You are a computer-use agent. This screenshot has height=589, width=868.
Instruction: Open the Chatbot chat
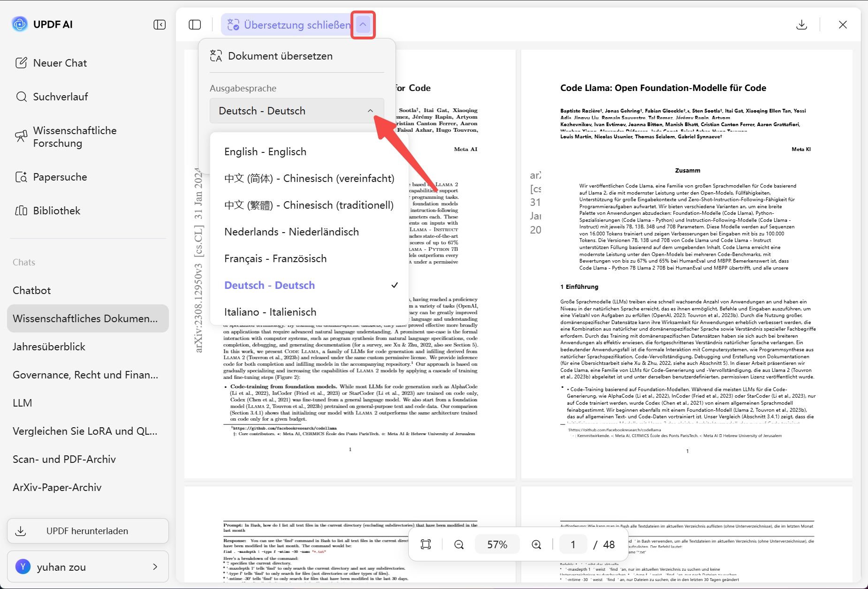[x=88, y=290]
